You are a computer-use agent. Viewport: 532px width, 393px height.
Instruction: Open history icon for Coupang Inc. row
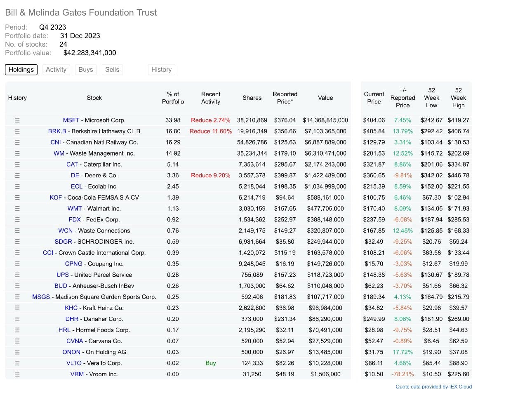click(17, 264)
